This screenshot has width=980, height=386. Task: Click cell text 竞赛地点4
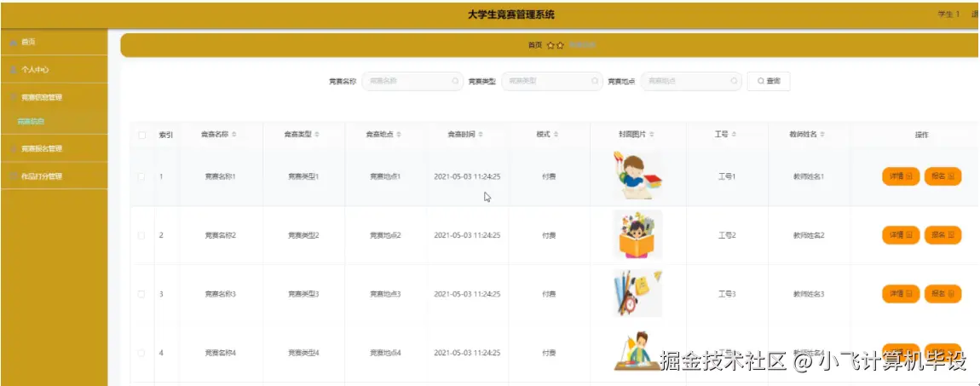[385, 353]
